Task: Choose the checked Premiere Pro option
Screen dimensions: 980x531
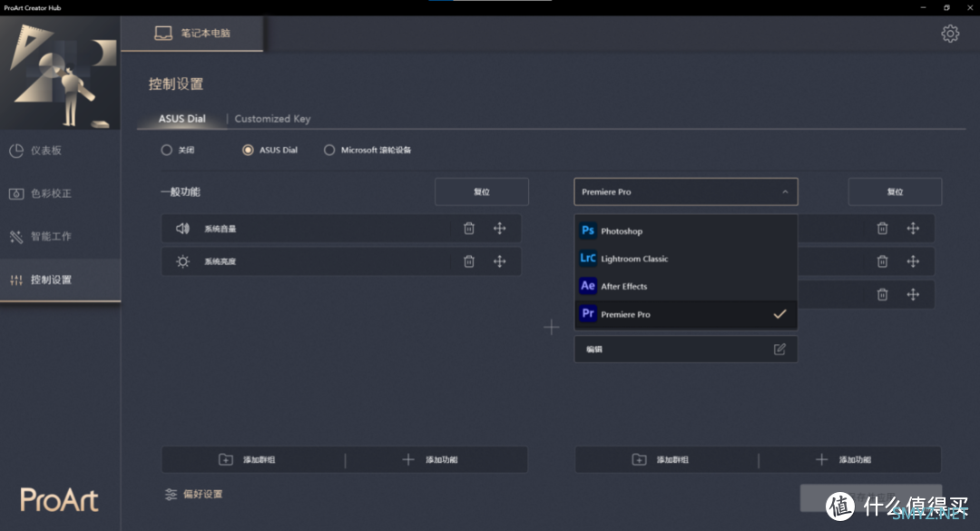Action: pos(686,314)
